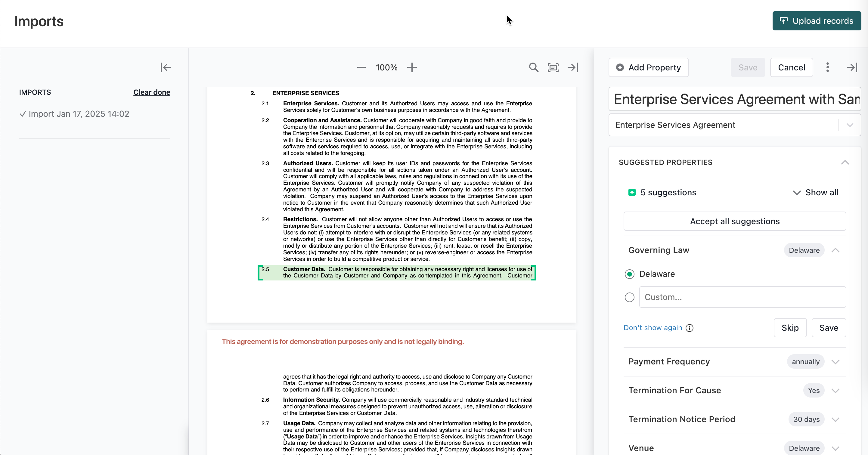Save the Governing Law suggestion
The width and height of the screenshot is (868, 455).
point(829,328)
